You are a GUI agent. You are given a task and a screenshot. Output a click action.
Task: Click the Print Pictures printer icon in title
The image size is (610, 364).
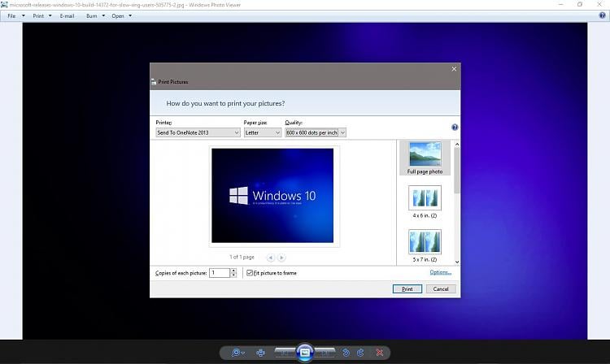click(x=154, y=82)
